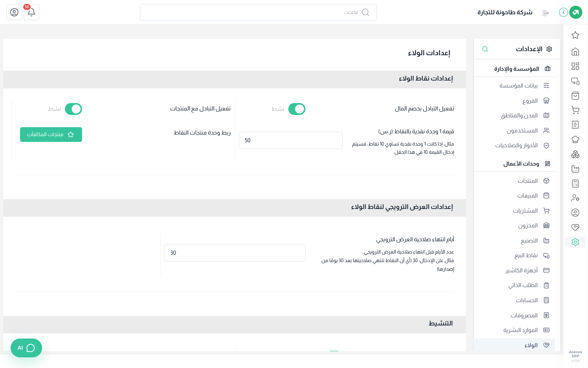This screenshot has width=588, height=368.
Task: Open الفروع in the settings menu
Action: 514,101
